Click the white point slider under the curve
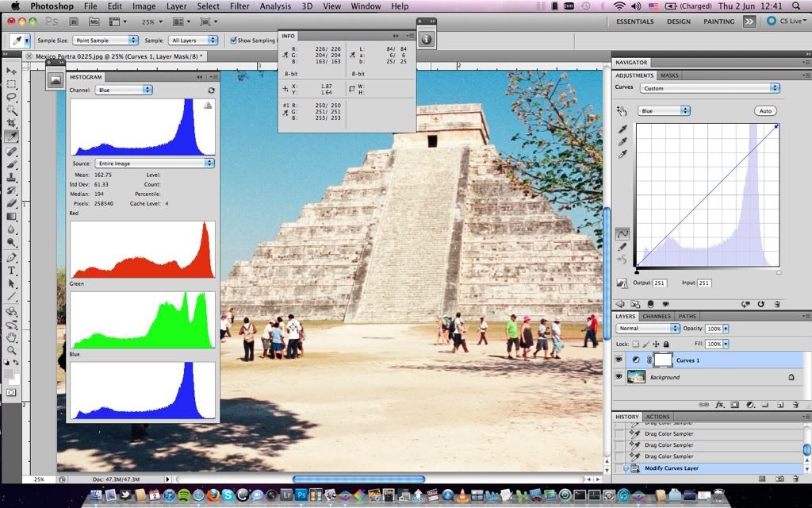Screen dimensions: 812x508 [x=779, y=272]
